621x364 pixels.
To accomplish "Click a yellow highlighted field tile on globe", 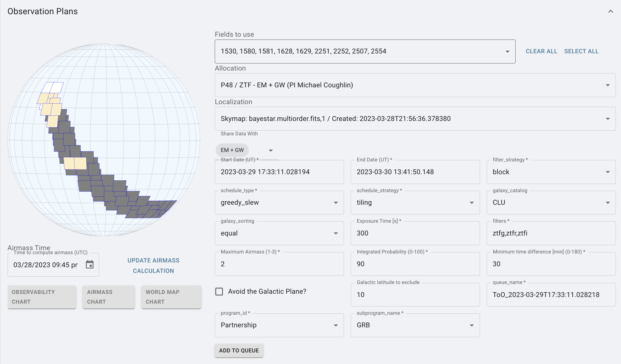I will [x=80, y=163].
